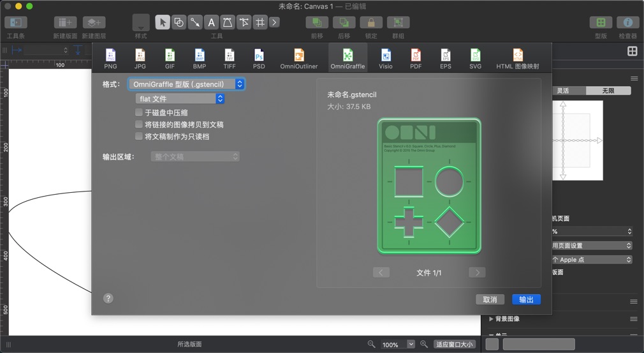Go to previous preview file
Viewport: 644px width, 353px height.
coord(381,273)
